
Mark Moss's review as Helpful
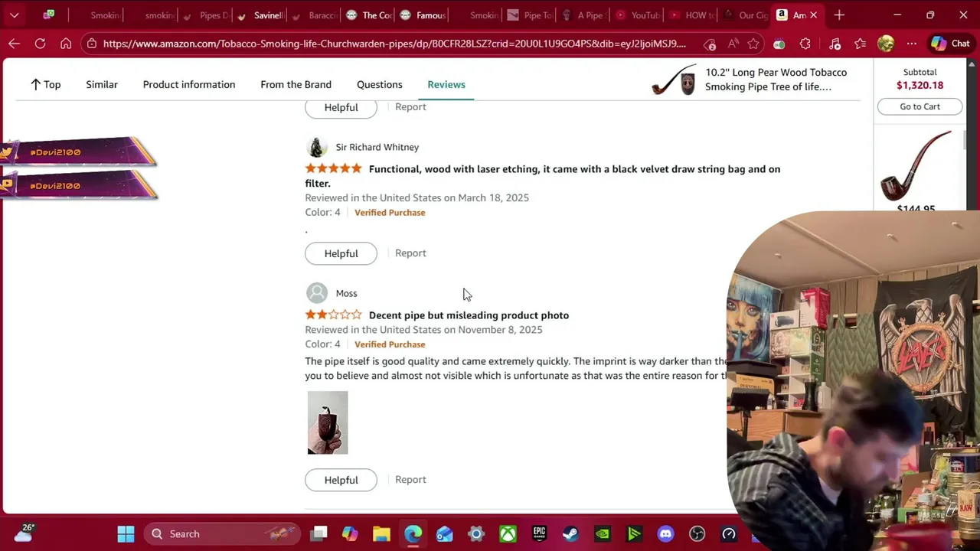pyautogui.click(x=341, y=480)
